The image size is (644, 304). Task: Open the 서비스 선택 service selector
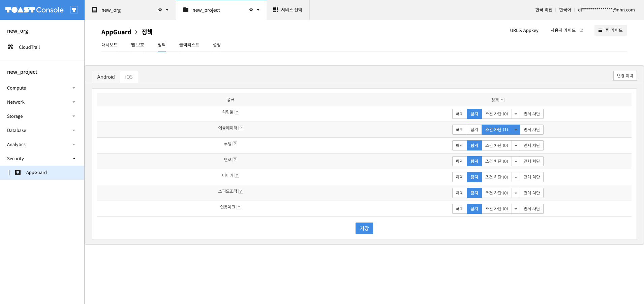pos(288,10)
